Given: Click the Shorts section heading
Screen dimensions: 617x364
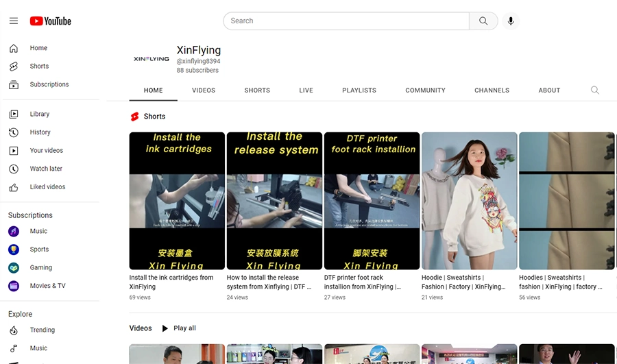Looking at the screenshot, I should 155,117.
